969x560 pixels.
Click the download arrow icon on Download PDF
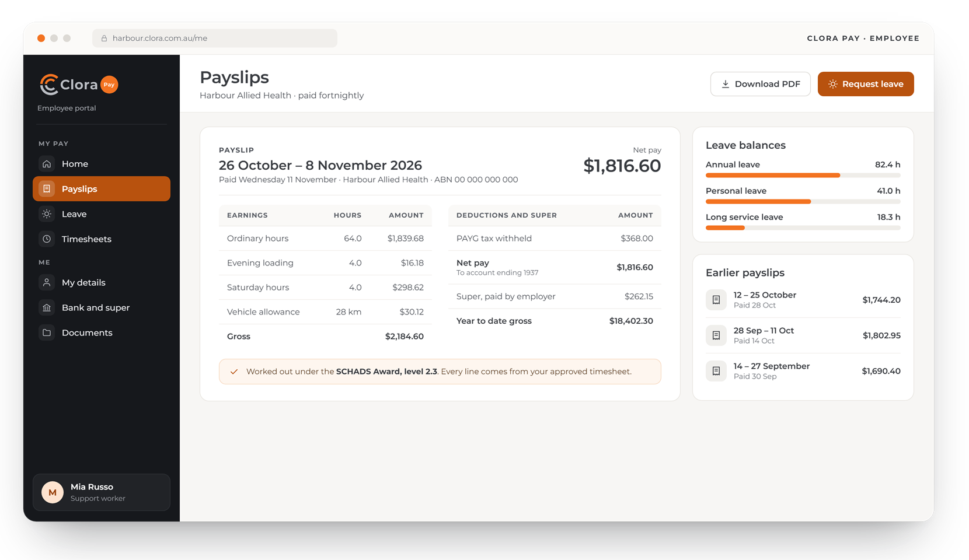pos(726,84)
